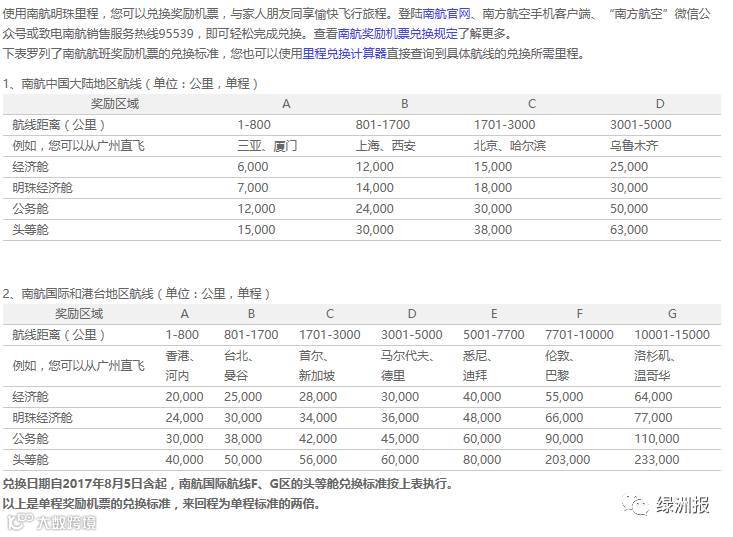Select the 北京、哈尔滨 example cell
This screenshot has width=733, height=537.
pos(510,146)
